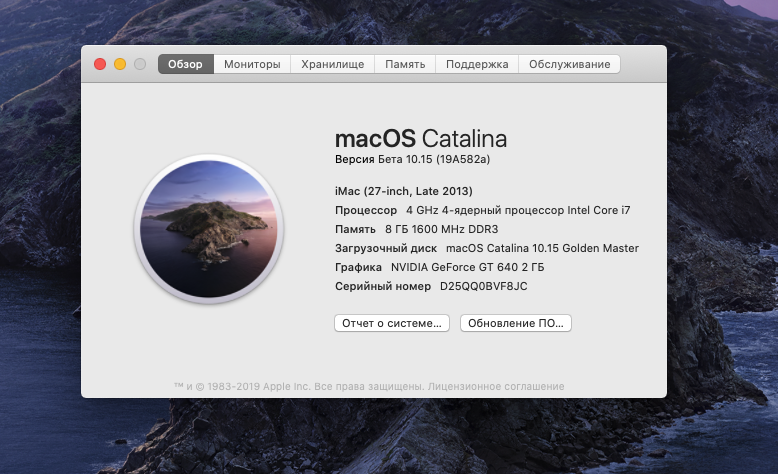Open the Лицензионное соглашение link
This screenshot has width=778, height=474.
coord(496,386)
